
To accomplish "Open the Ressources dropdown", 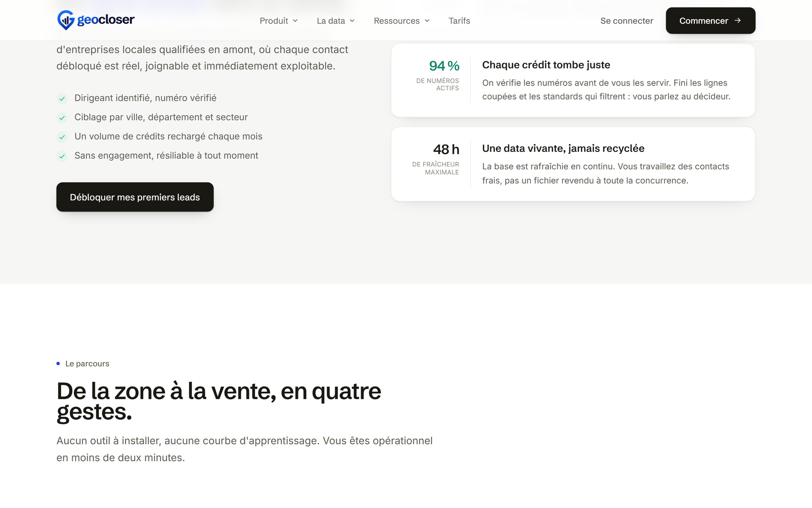I will (x=402, y=21).
